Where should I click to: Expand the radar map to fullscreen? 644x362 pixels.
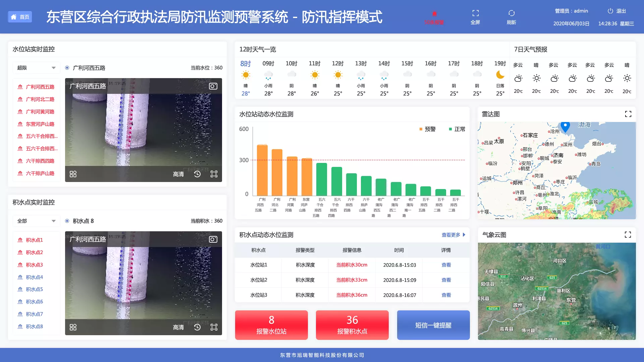pos(628,114)
